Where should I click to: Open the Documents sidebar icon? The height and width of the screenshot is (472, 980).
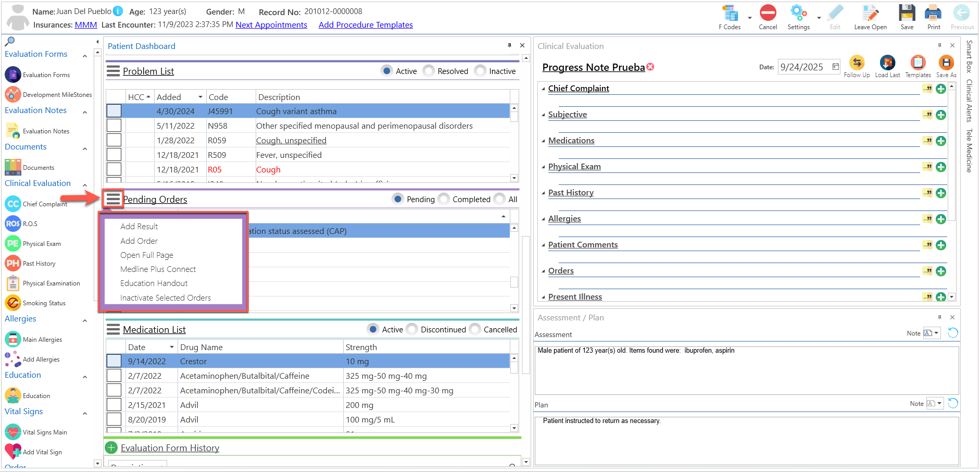pyautogui.click(x=13, y=167)
